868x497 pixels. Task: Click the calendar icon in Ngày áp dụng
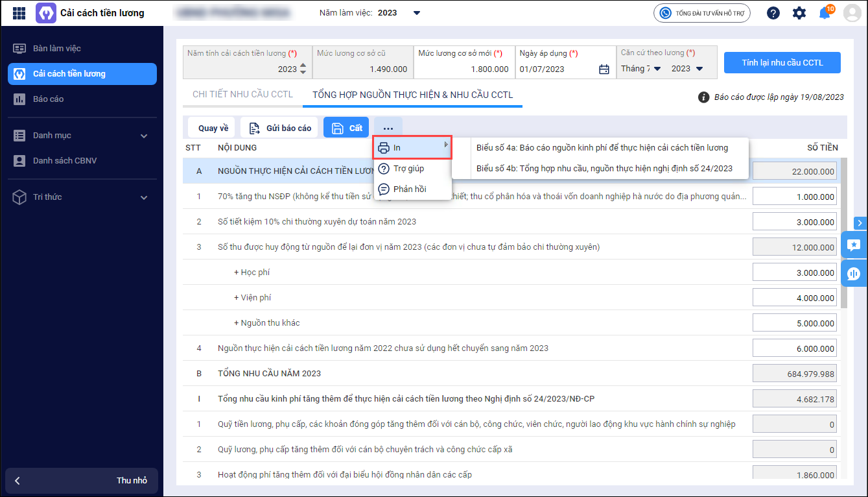tap(604, 69)
